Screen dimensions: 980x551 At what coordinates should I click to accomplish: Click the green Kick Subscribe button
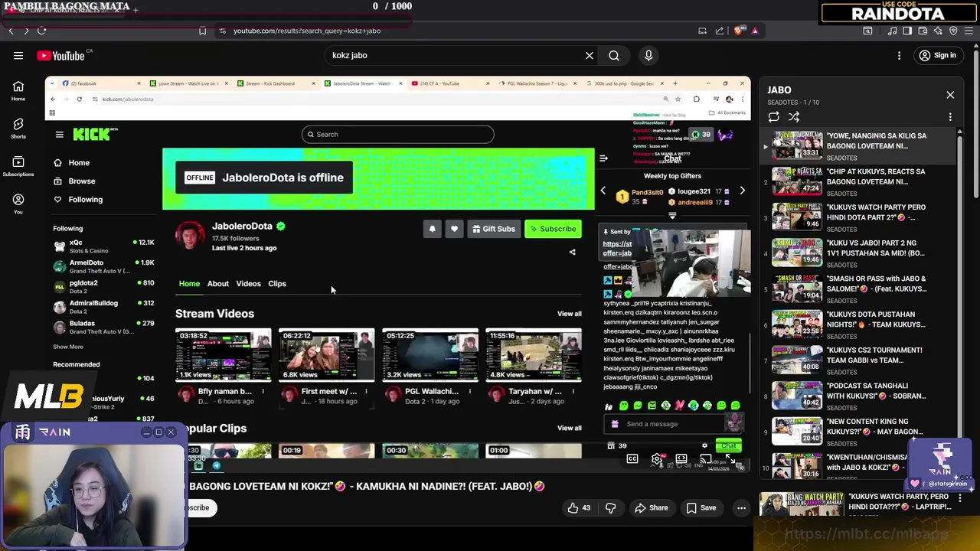click(553, 229)
